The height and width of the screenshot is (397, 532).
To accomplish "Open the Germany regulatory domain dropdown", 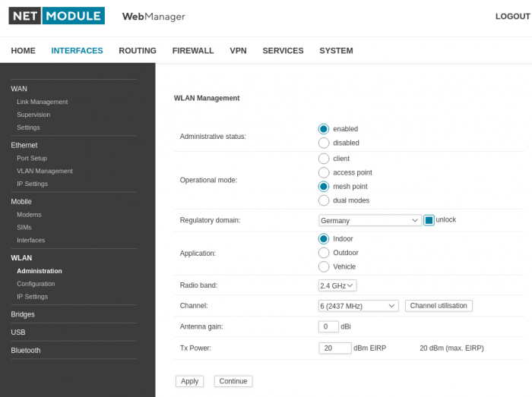I will 369,220.
